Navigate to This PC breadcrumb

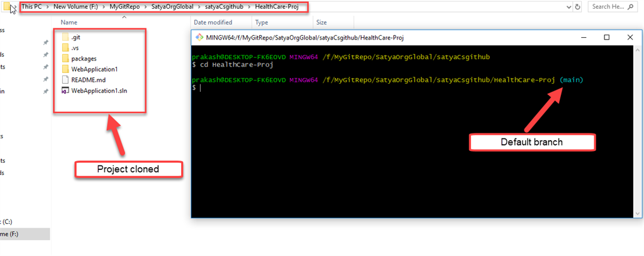point(31,7)
